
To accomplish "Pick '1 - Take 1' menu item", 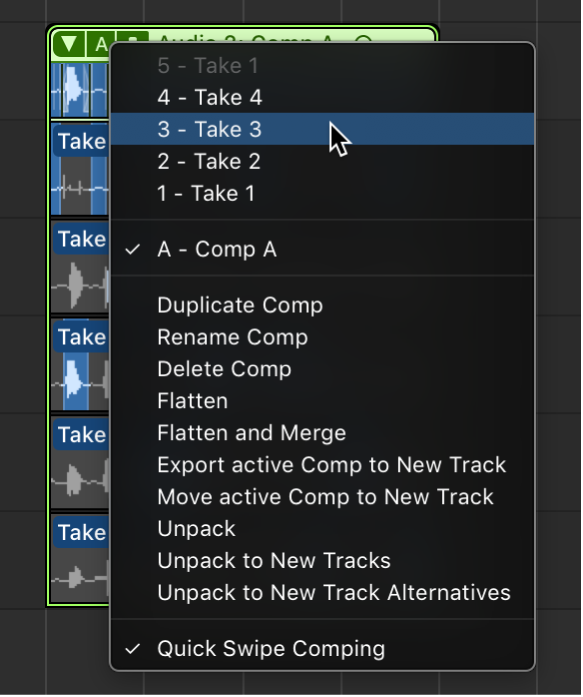I will pyautogui.click(x=323, y=193).
